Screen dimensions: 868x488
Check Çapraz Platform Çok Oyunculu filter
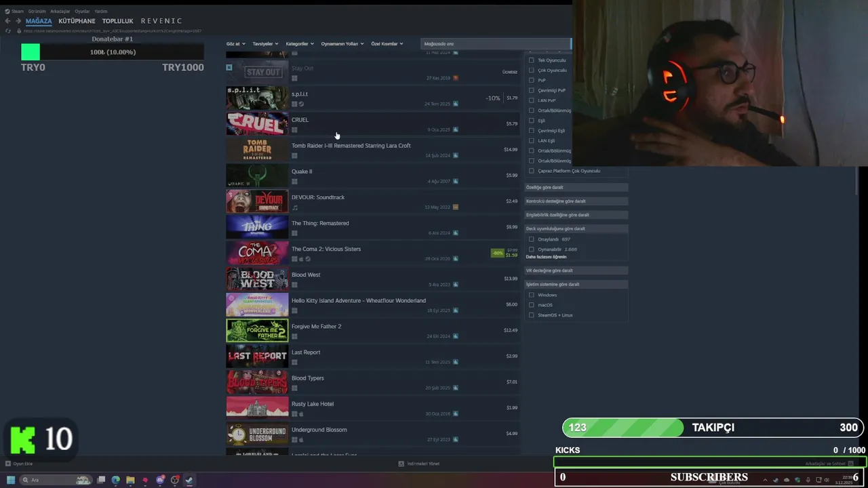pyautogui.click(x=532, y=171)
